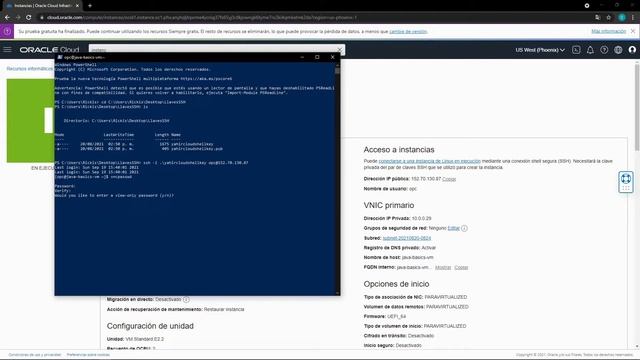Click info icon next to Editar

464,228
